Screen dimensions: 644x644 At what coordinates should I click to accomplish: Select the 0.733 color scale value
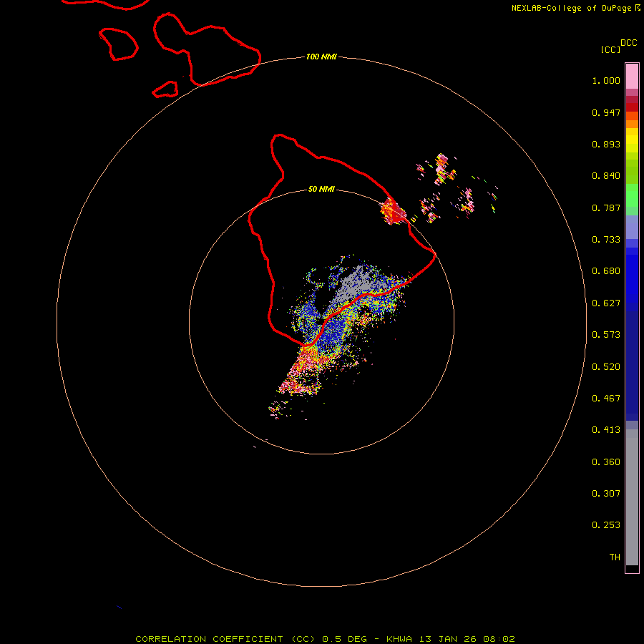point(606,240)
